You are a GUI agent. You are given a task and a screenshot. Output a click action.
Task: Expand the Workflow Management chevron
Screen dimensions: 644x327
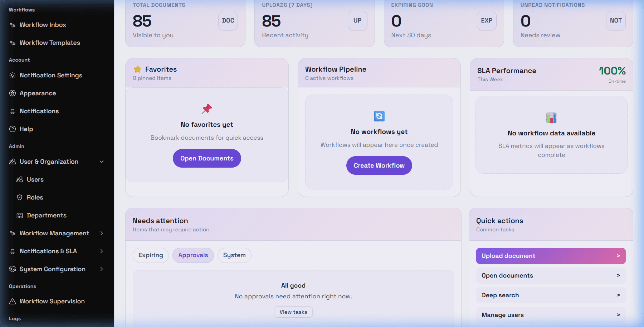102,233
